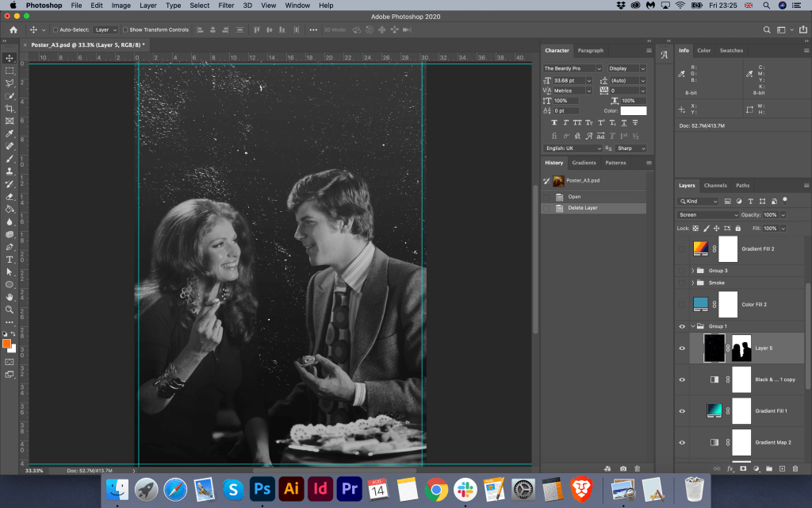
Task: Open Illustrator from the Dock
Action: coord(291,488)
